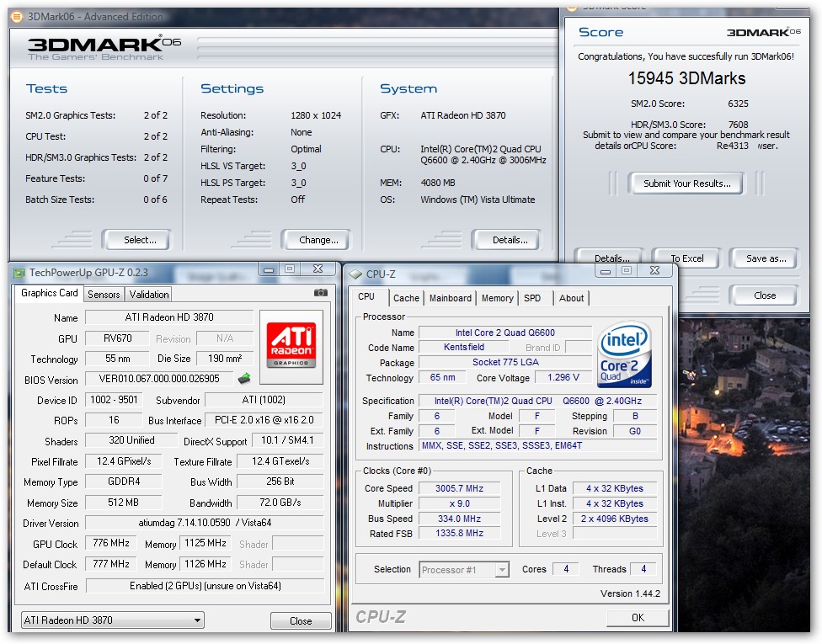
Task: Click the Intel Core 2 Quad logo
Action: [624, 354]
